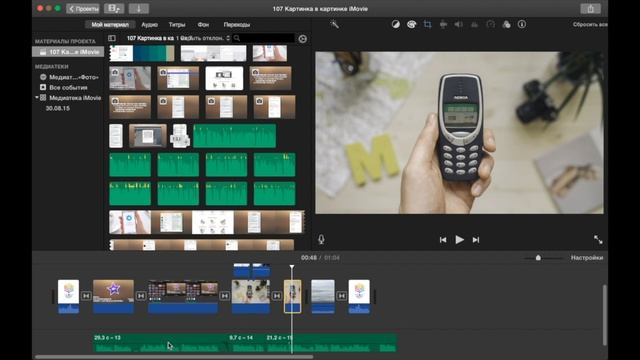Click the voiceover microphone icon
This screenshot has width=640, height=360.
click(x=321, y=240)
